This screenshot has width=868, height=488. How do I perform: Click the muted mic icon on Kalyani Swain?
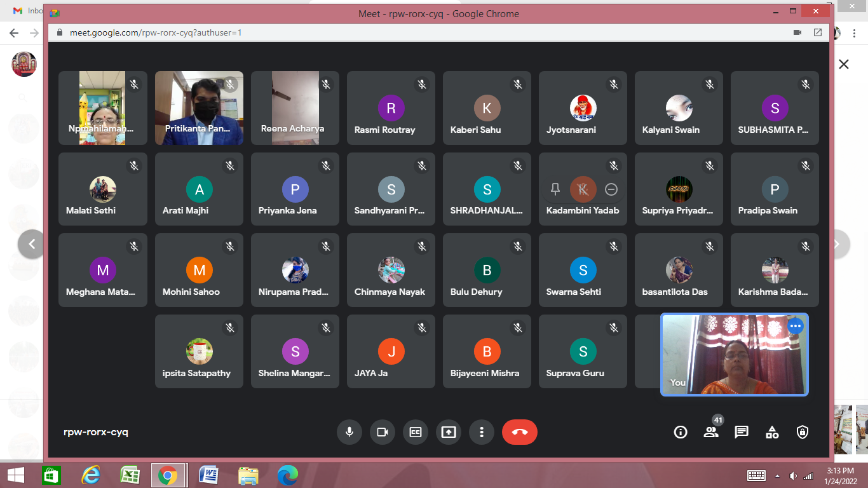pyautogui.click(x=710, y=84)
